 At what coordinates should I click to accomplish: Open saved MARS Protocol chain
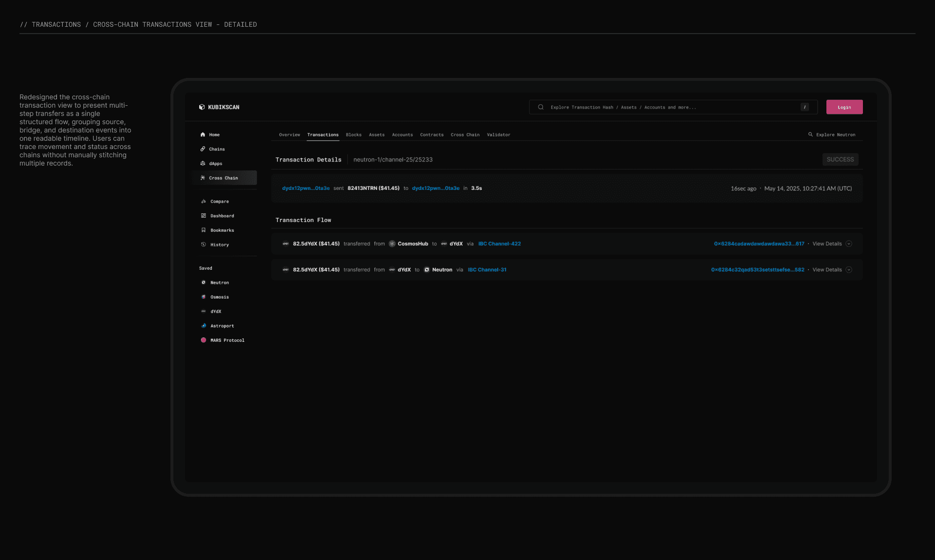point(227,340)
